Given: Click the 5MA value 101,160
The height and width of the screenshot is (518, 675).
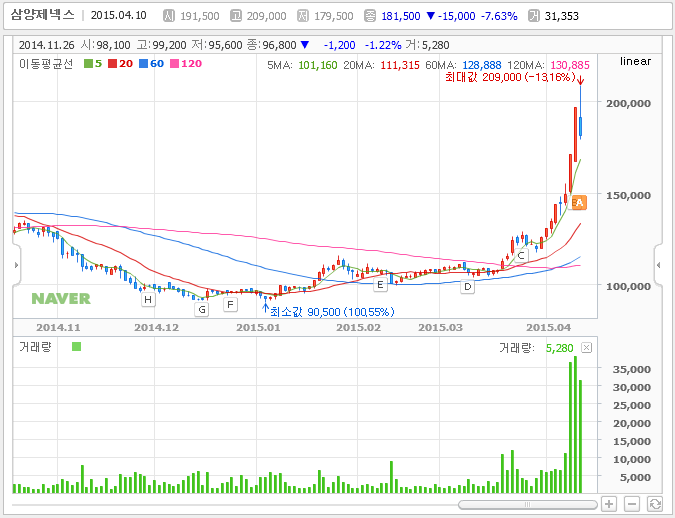Looking at the screenshot, I should (x=318, y=65).
